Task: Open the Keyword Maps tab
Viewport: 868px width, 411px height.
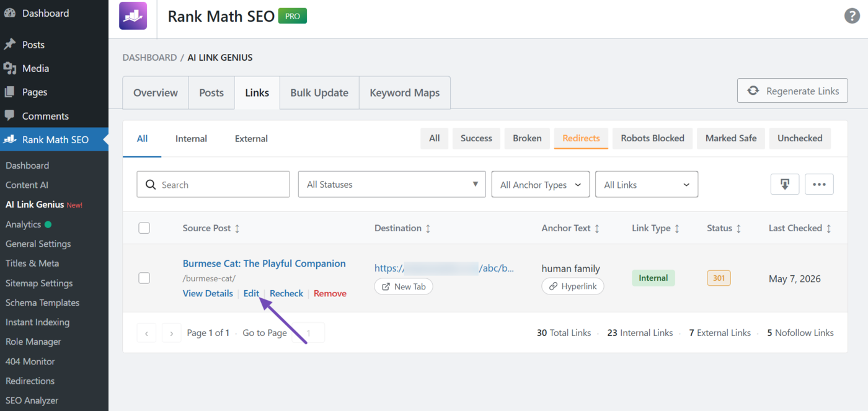Action: tap(405, 92)
